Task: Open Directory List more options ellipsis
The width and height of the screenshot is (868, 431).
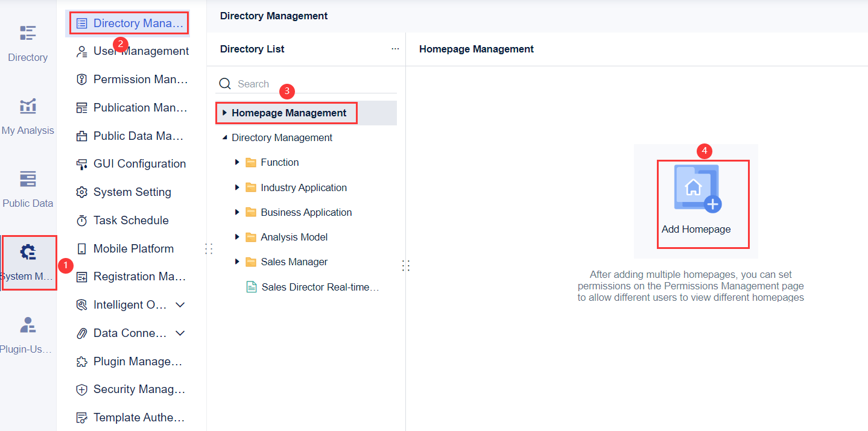Action: pos(395,49)
